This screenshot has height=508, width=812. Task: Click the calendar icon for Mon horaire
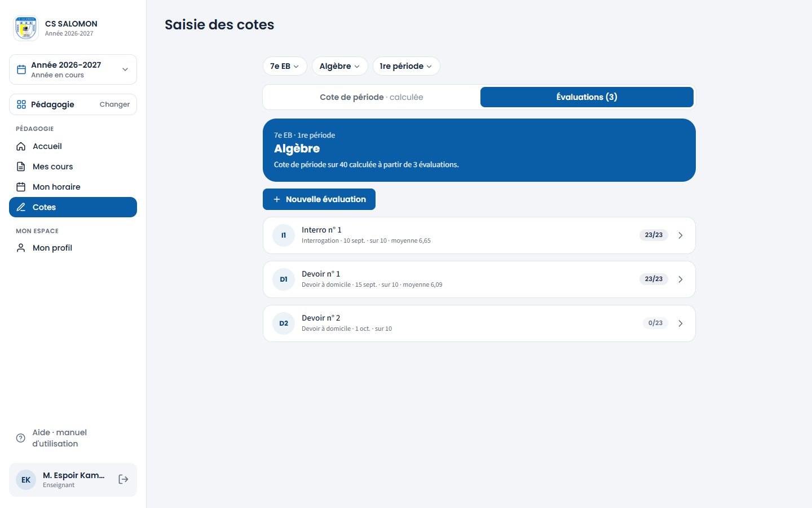click(x=21, y=187)
